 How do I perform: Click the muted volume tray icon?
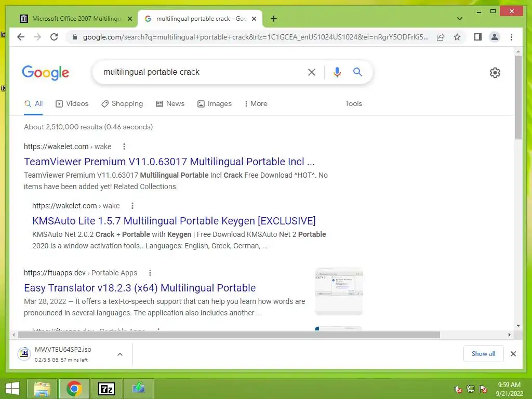(458, 389)
